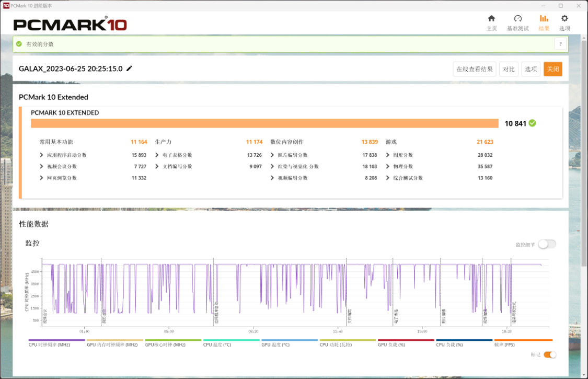Screen dimensions: 588x379
Task: Click the 选项 button beside 对比
Action: click(531, 69)
